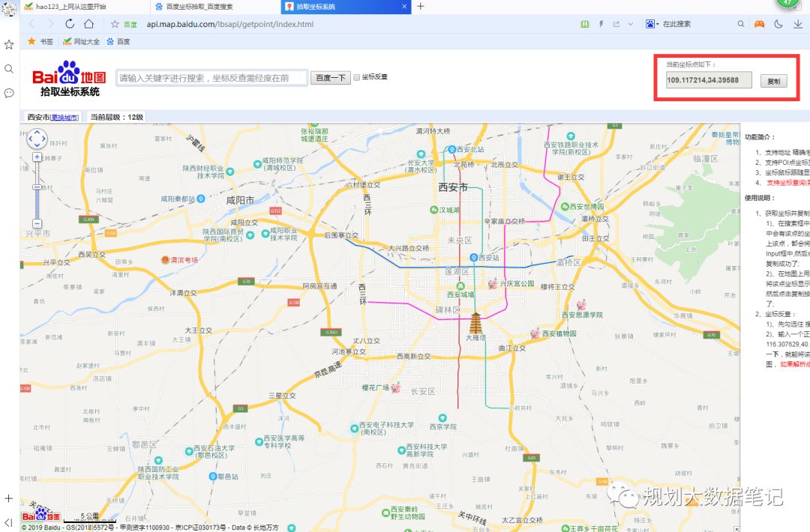
Task: Click the map zoom level slider handle
Action: pos(37,187)
